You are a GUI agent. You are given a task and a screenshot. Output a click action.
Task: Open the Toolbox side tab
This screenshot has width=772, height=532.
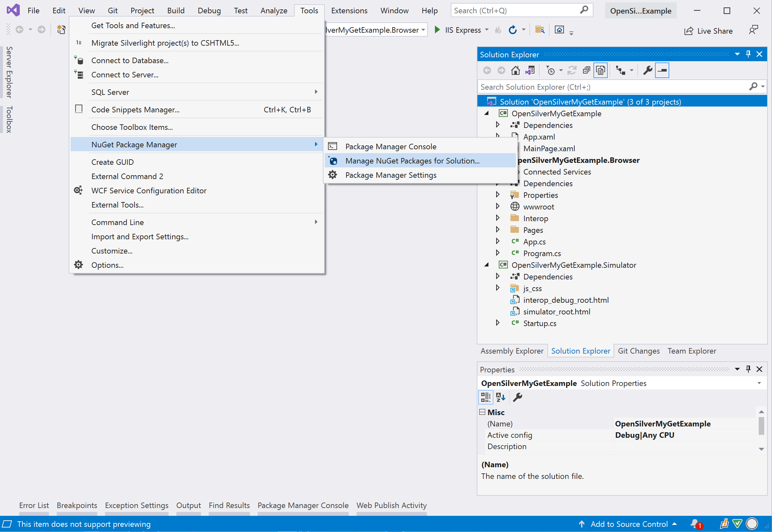click(9, 119)
